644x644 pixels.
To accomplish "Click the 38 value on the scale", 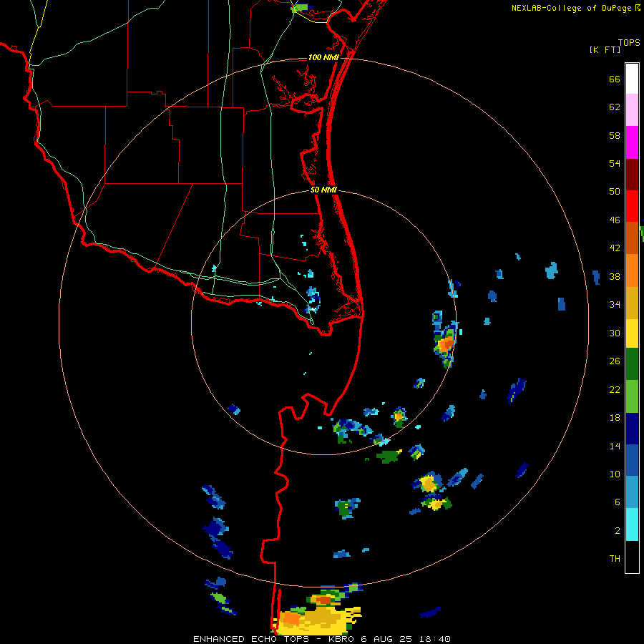I will pos(615,277).
